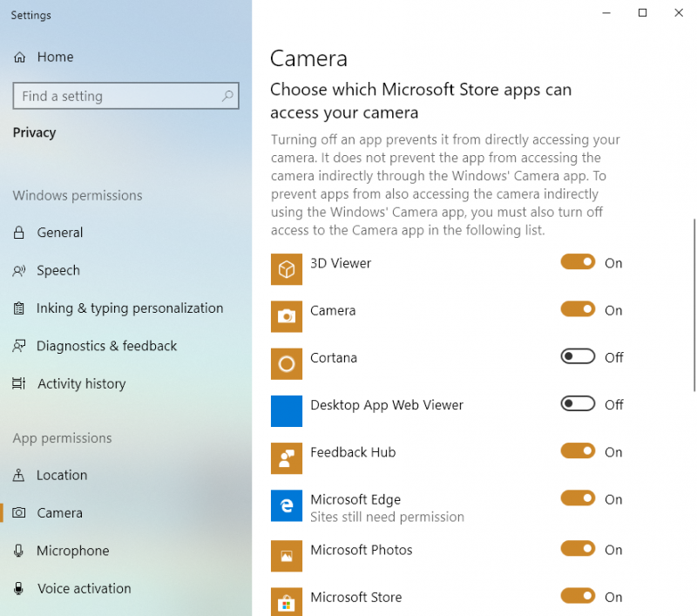Click the Inking & typing clipboard icon
Screen dimensions: 697x616
pos(18,308)
